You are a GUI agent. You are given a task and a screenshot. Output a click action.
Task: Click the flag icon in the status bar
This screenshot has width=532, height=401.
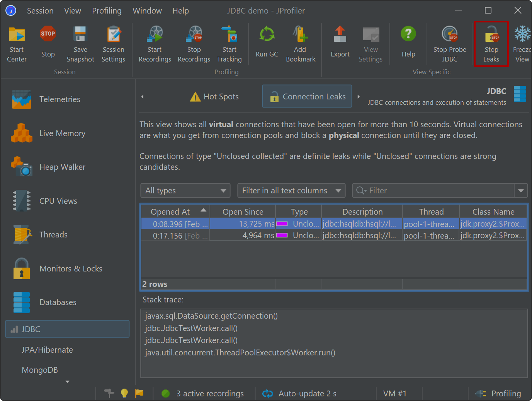click(139, 393)
